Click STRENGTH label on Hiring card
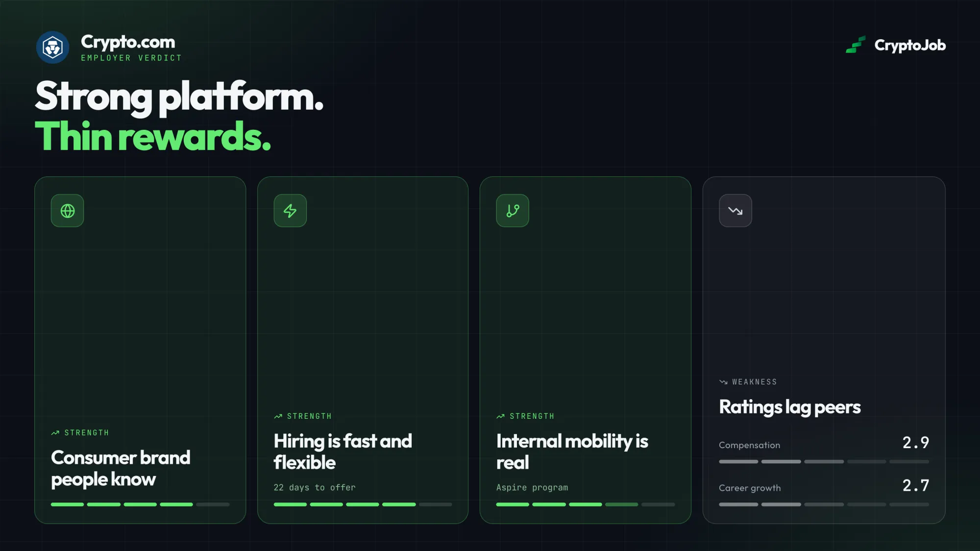Screen dimensions: 980x551 pos(309,416)
